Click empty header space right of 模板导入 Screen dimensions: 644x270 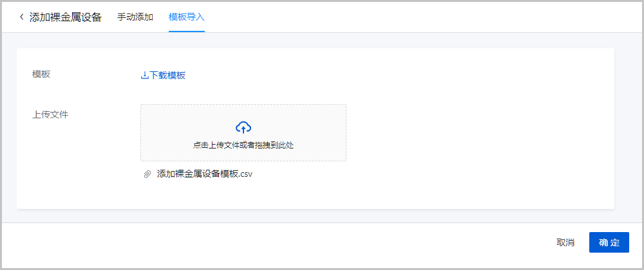click(419, 17)
